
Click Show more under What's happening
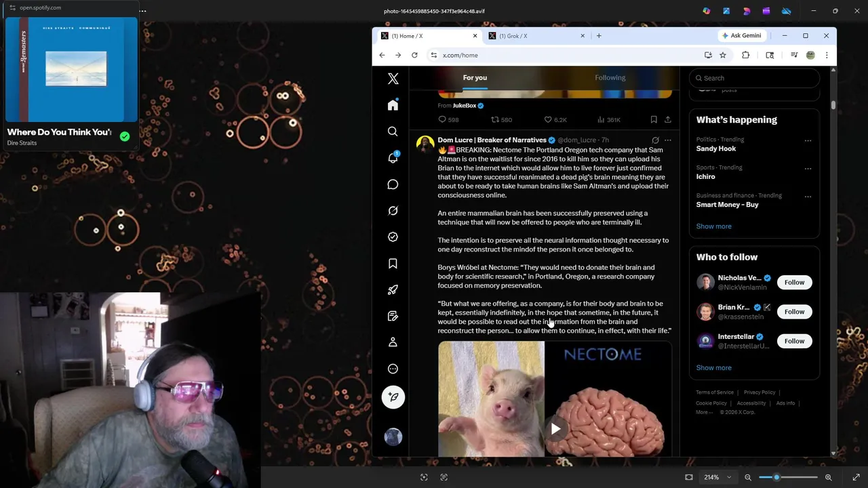[713, 226]
